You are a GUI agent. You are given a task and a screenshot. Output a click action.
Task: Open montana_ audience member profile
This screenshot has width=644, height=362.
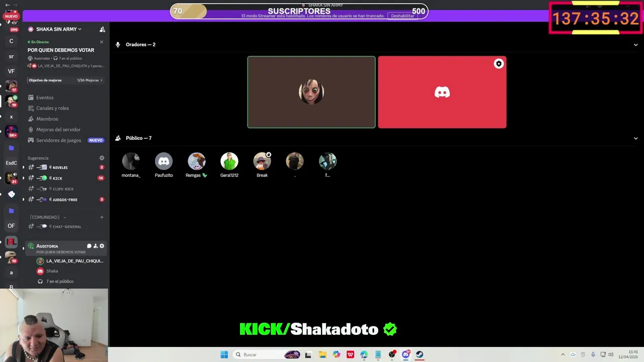click(x=131, y=165)
